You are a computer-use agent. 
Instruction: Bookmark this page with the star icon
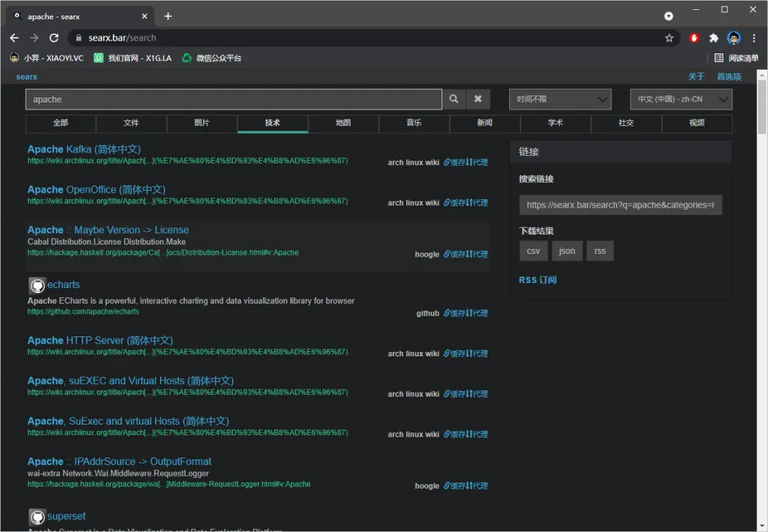pyautogui.click(x=669, y=38)
